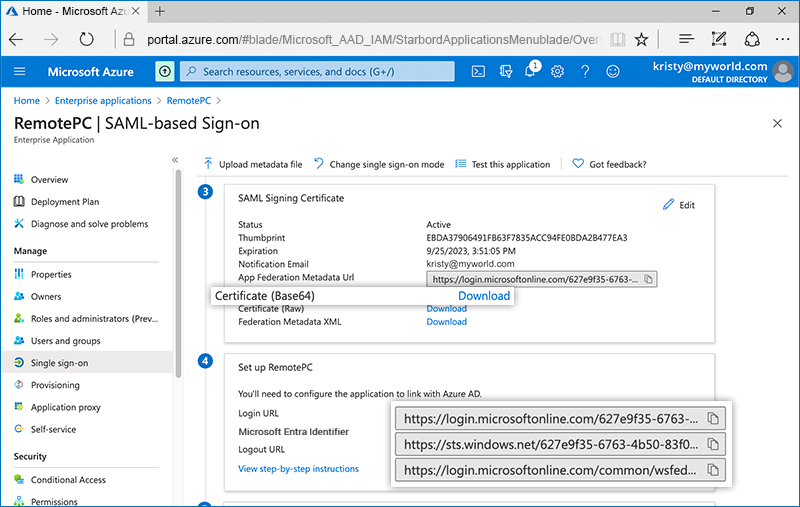Click Upload metadata file
This screenshot has width=800, height=507.
point(252,164)
